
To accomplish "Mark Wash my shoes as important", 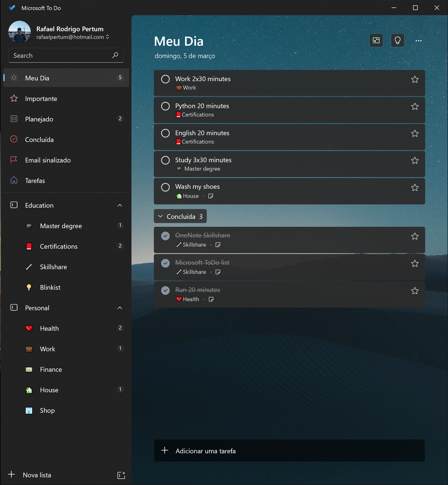I will coord(415,188).
